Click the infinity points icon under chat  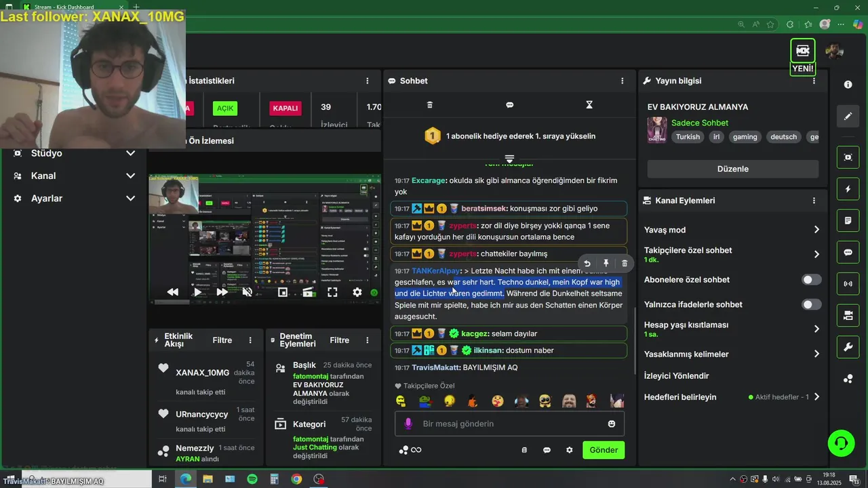click(x=410, y=450)
